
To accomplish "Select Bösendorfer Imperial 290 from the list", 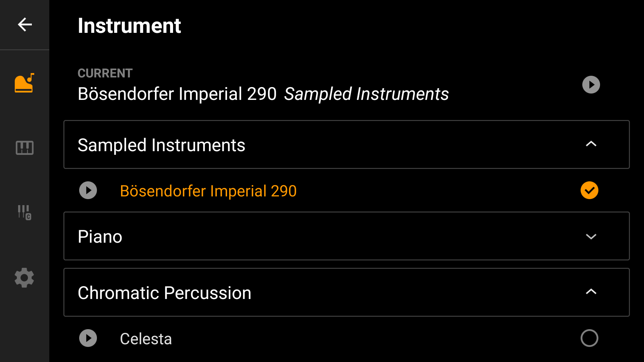I will click(x=208, y=190).
